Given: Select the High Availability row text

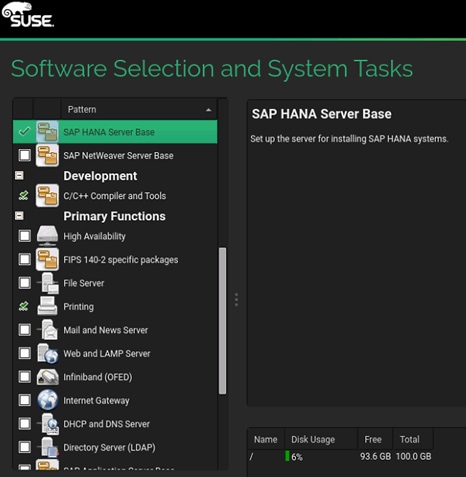Looking at the screenshot, I should [x=94, y=236].
